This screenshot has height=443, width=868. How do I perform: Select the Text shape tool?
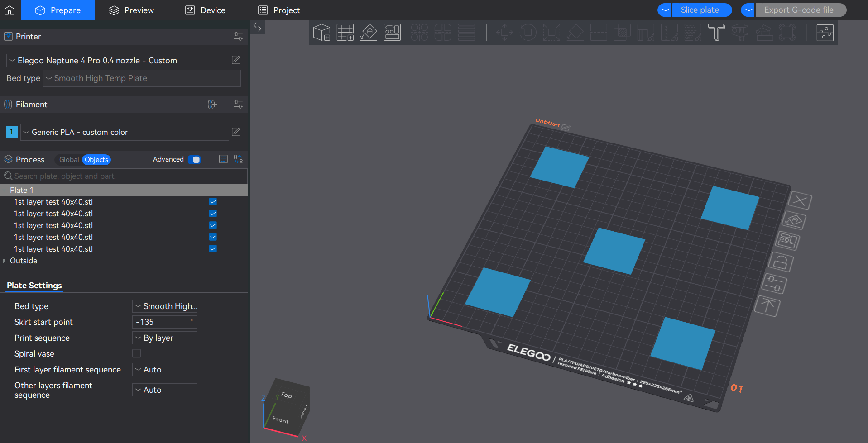(716, 33)
